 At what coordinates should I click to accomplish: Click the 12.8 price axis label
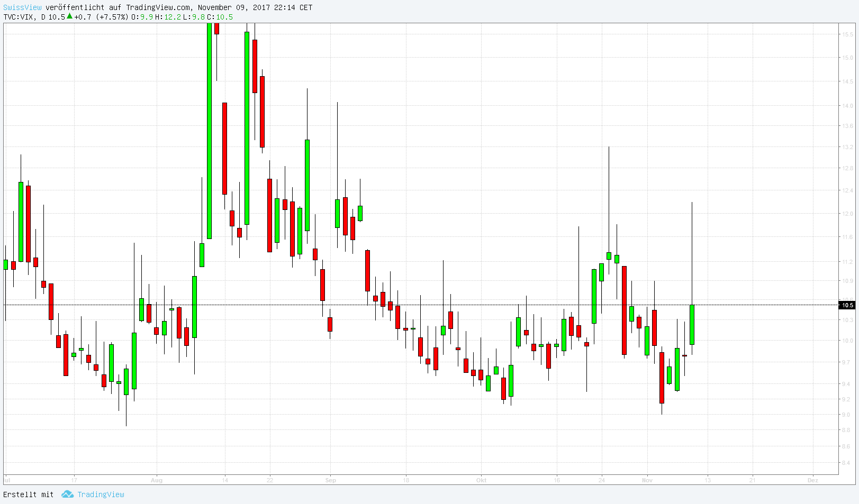[x=847, y=168]
